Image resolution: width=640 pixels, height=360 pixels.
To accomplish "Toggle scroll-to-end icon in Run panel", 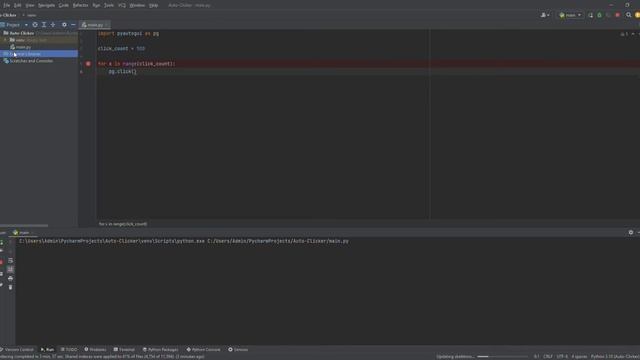I will 11,269.
